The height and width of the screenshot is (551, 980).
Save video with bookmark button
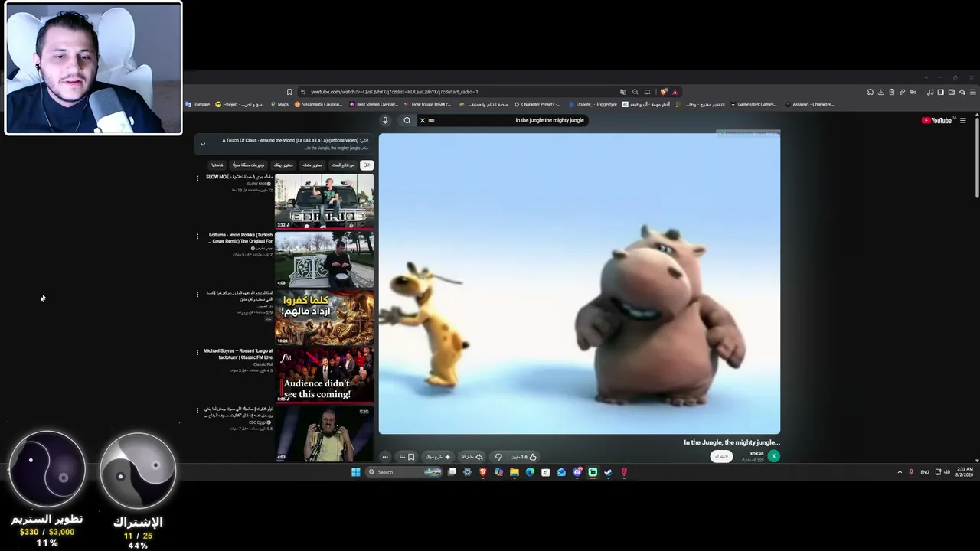[407, 457]
